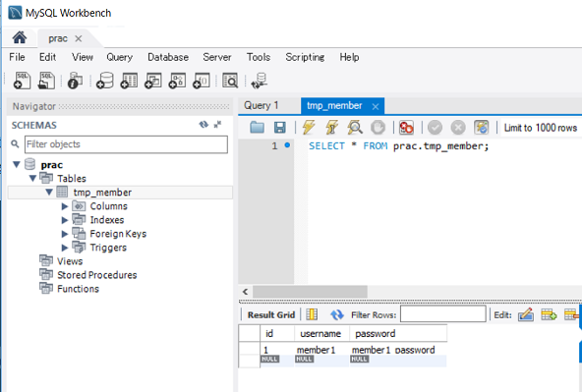Collapse the tmp_member table node
Image resolution: width=582 pixels, height=392 pixels.
tap(49, 193)
